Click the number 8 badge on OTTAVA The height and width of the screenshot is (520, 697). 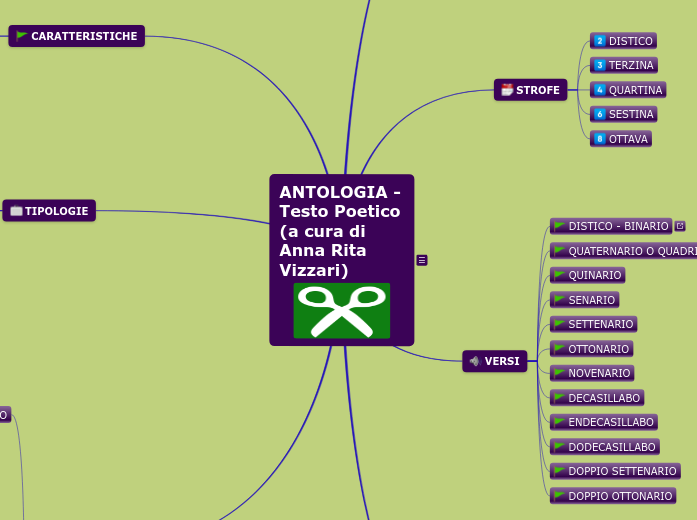pyautogui.click(x=600, y=139)
